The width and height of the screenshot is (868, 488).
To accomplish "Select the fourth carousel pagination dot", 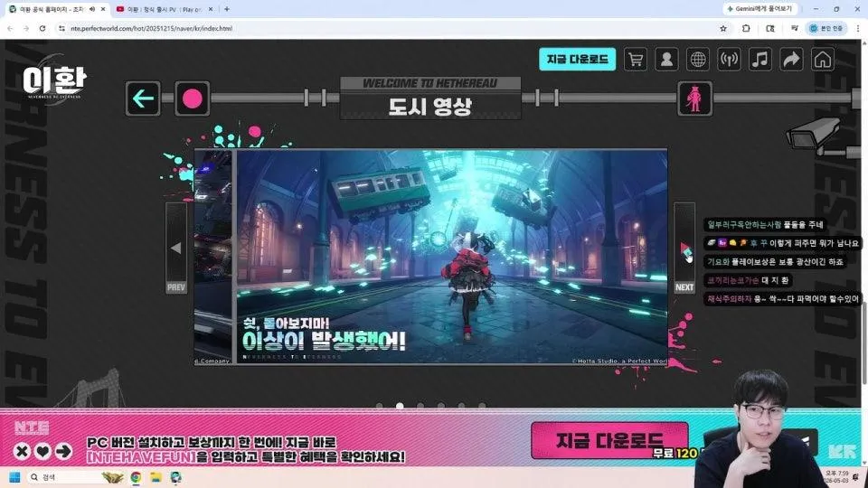I will click(x=440, y=406).
